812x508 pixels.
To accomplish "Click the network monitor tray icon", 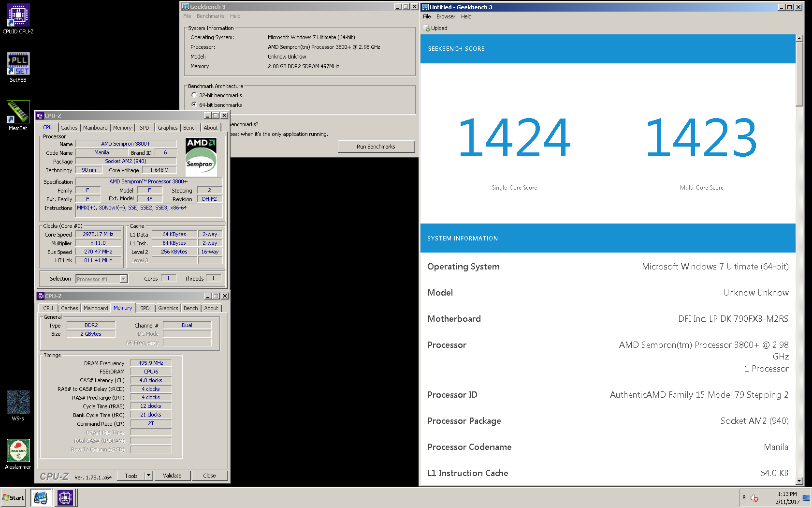I will [806, 498].
